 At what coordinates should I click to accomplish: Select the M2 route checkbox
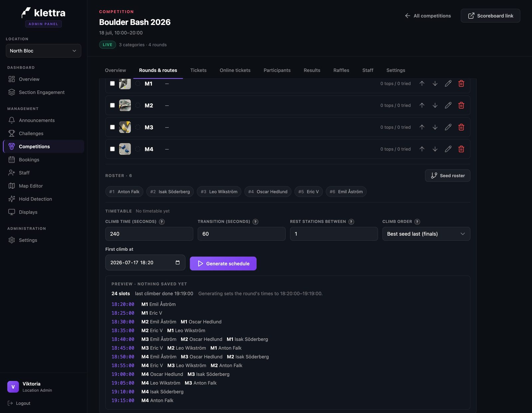(112, 105)
